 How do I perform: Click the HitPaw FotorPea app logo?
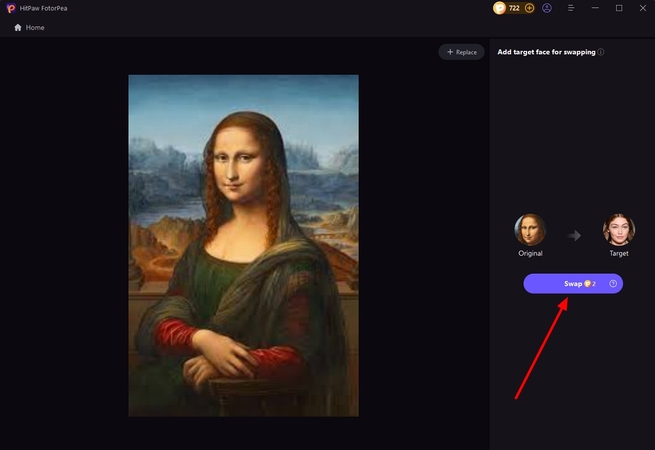[11, 8]
